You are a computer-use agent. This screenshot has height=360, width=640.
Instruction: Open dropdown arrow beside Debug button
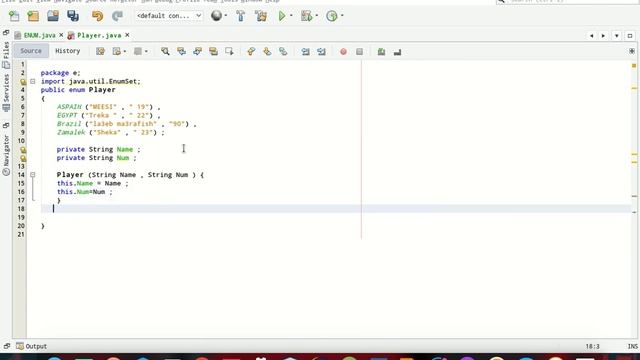click(317, 16)
